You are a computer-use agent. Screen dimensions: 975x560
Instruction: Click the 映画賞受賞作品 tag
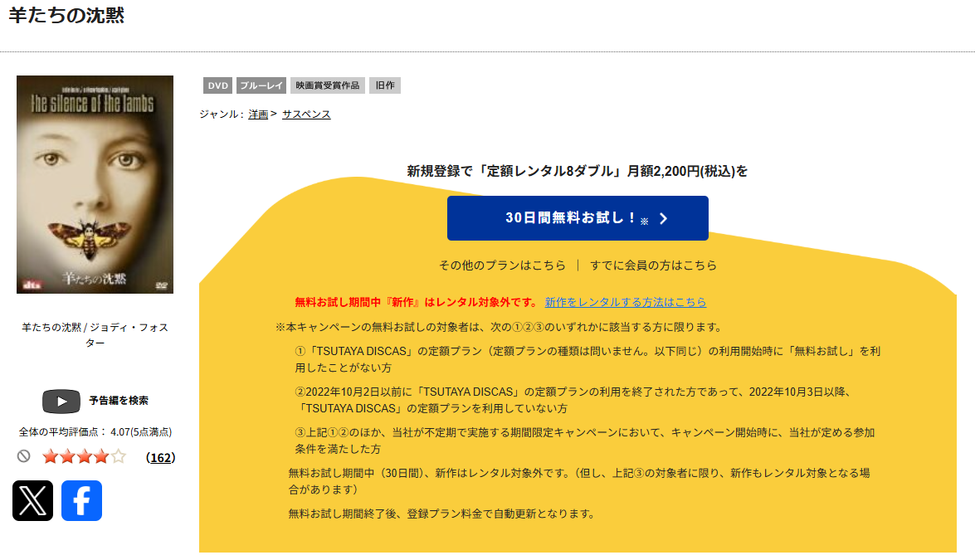(328, 85)
